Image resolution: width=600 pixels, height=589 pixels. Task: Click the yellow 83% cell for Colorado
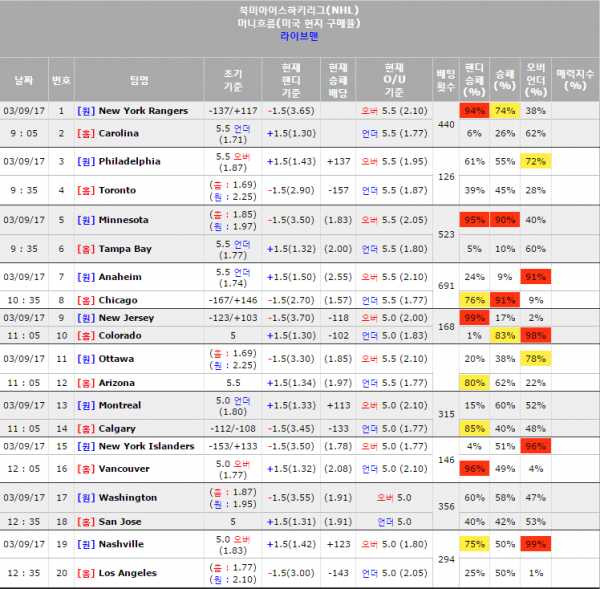coord(505,336)
